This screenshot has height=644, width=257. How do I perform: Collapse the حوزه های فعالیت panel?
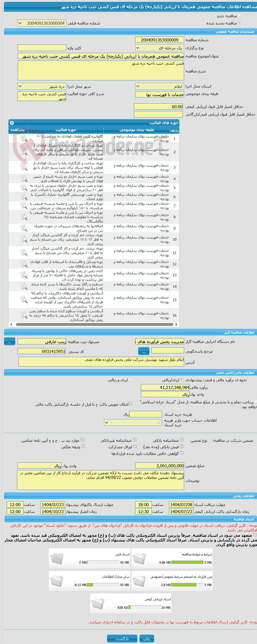coord(12,123)
